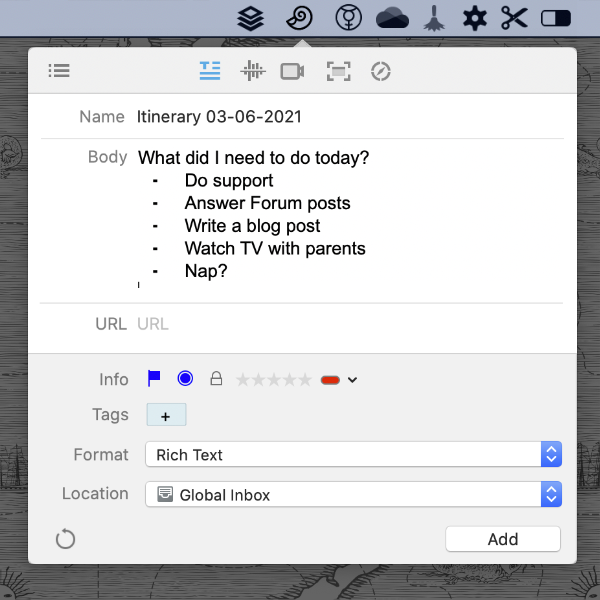
Task: Open the gear menu bar icon
Action: (x=474, y=18)
